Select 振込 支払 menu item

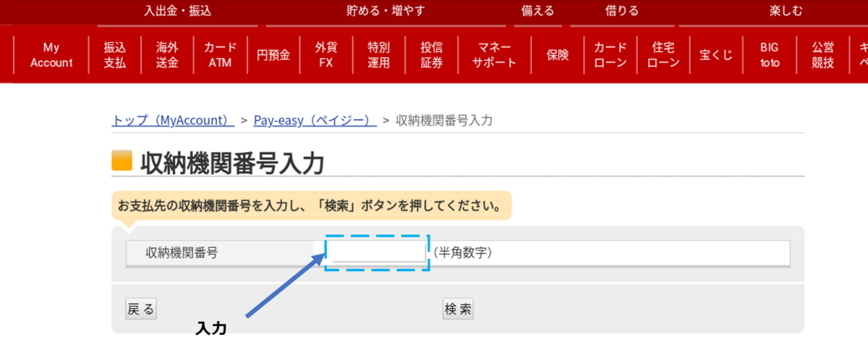point(114,55)
